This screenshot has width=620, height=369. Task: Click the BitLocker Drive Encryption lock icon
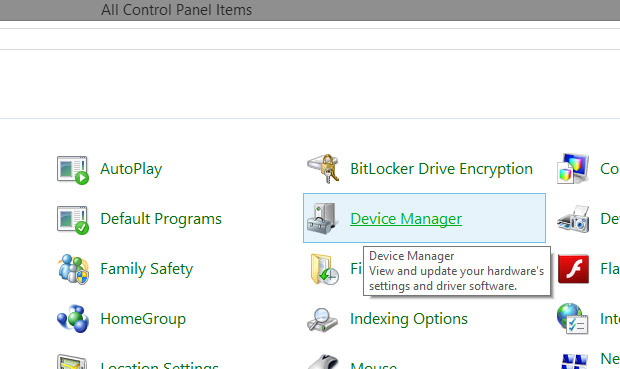tap(323, 169)
